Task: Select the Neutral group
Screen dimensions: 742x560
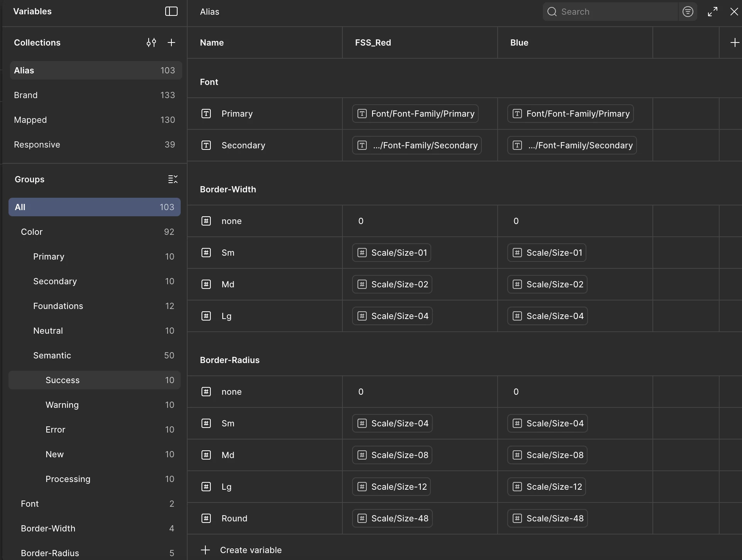Action: point(95,331)
